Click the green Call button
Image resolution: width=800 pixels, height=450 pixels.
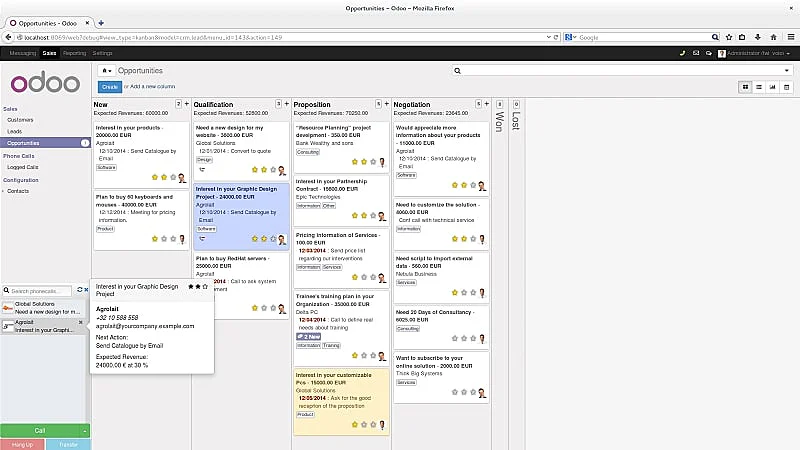coord(40,431)
